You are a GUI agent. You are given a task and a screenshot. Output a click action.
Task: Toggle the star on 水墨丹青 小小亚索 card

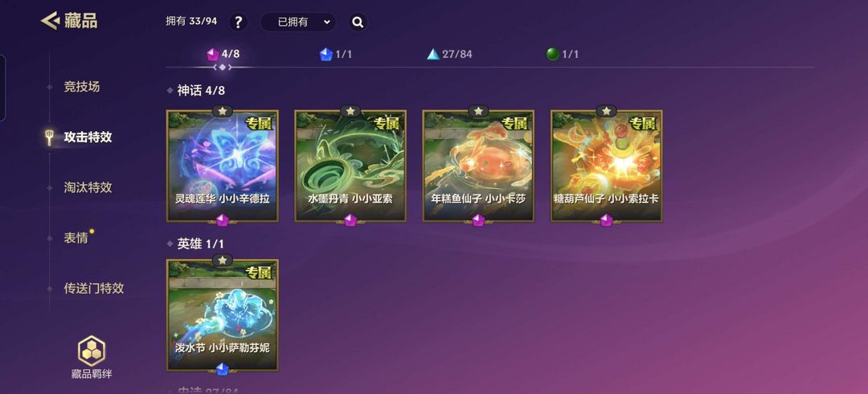(x=350, y=111)
